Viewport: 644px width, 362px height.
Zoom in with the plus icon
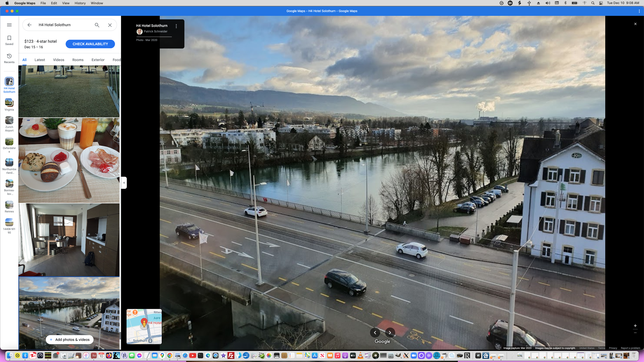pyautogui.click(x=635, y=326)
